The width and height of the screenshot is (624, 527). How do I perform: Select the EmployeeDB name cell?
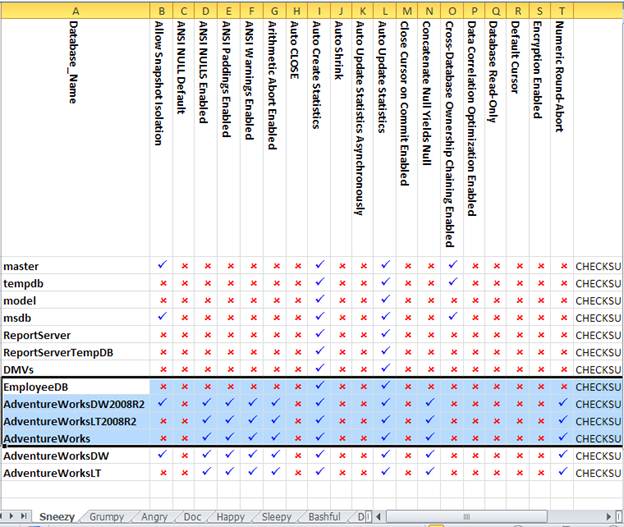coord(75,387)
